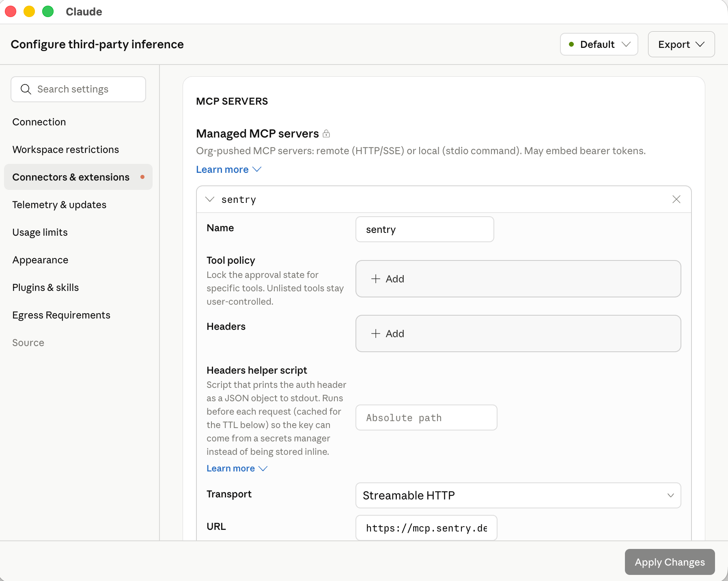This screenshot has height=581, width=728.
Task: Switch to Appearance settings
Action: (40, 260)
